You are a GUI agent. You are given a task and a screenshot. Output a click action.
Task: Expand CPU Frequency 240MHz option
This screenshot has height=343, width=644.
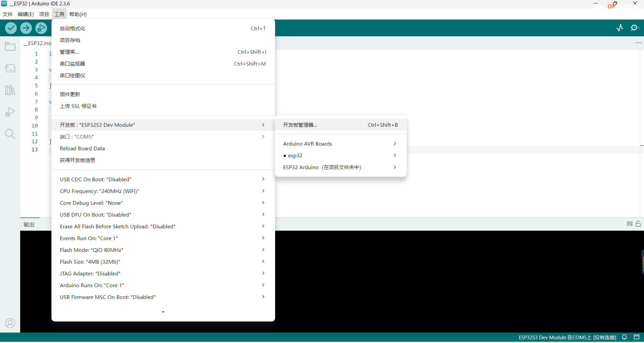point(163,191)
